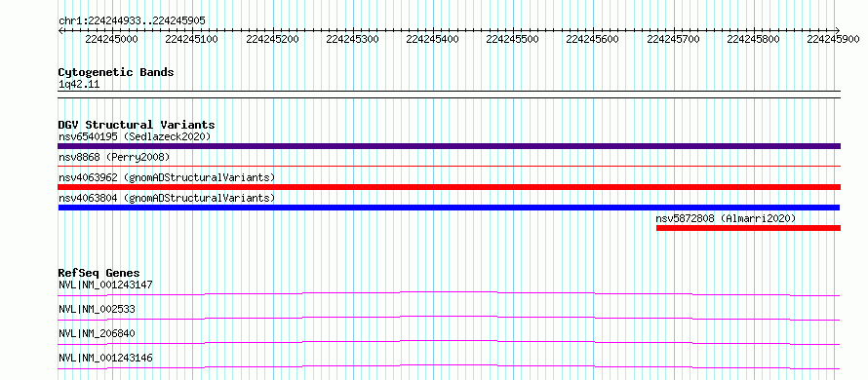
Task: Click the 224245100 ruler tick label
Action: [x=191, y=39]
